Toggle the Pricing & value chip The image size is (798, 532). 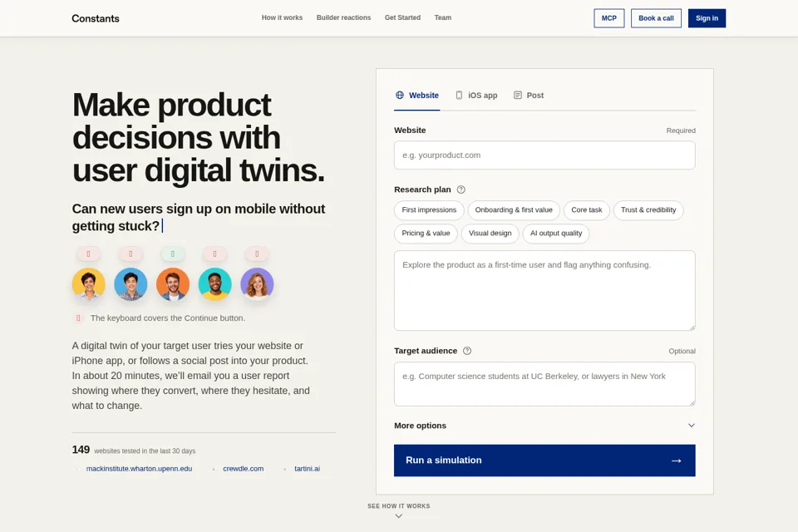(x=426, y=234)
